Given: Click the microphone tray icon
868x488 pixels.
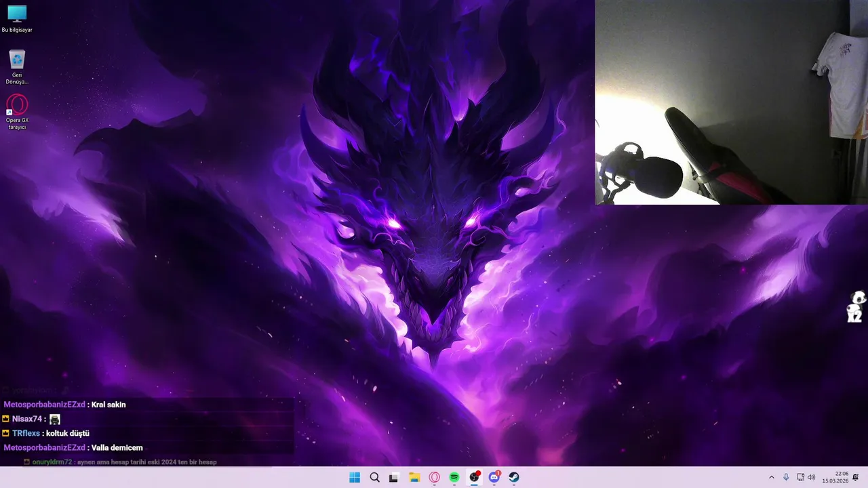Looking at the screenshot, I should [786, 477].
